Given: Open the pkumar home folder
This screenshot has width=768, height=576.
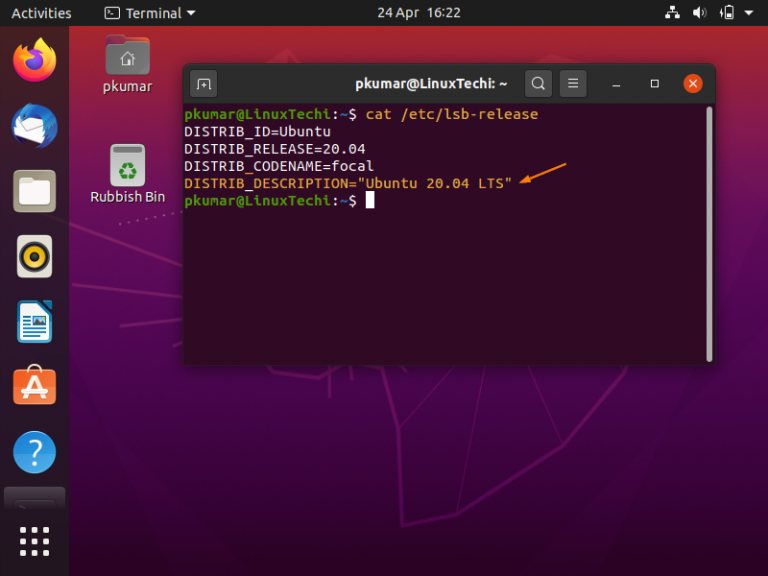Looking at the screenshot, I should click(x=127, y=64).
